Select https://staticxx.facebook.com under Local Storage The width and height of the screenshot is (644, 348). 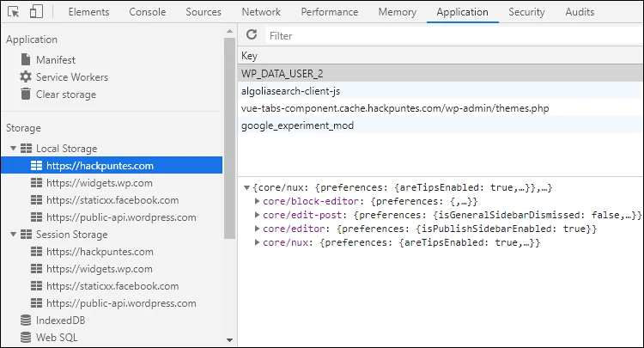click(112, 200)
